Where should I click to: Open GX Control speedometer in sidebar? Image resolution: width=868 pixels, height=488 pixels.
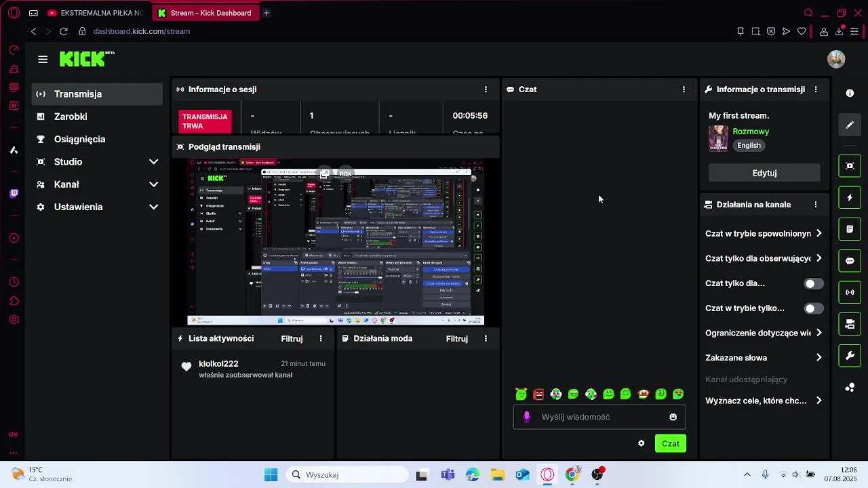[14, 49]
